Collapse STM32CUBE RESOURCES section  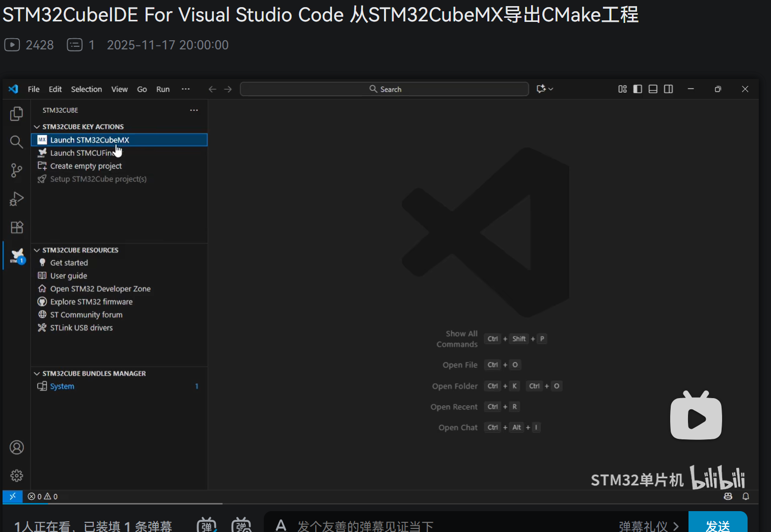coord(119,250)
